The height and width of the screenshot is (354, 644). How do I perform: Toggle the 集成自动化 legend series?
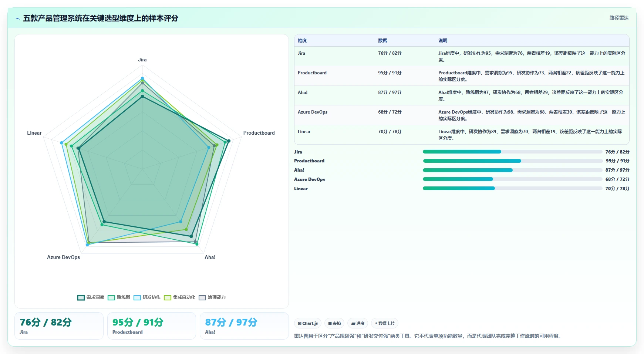179,297
